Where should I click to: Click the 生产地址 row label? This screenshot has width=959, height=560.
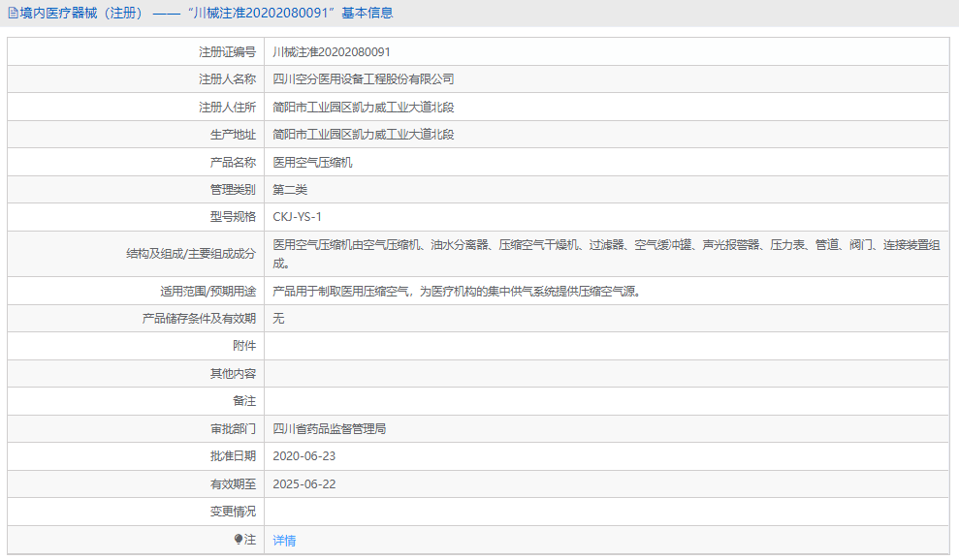(233, 135)
